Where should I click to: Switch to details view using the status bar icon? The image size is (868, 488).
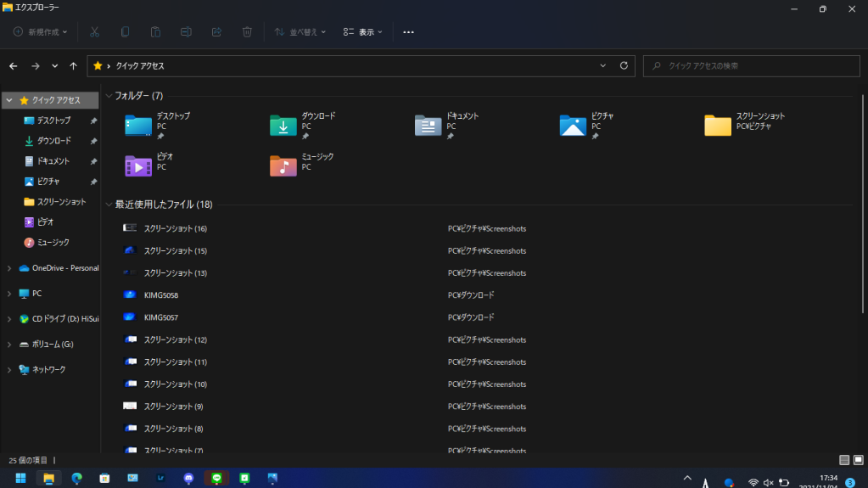click(844, 460)
